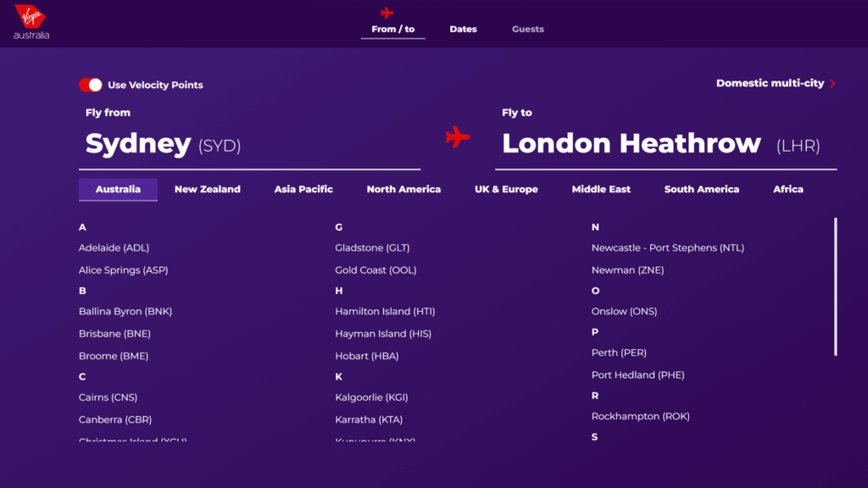
Task: Open Domestic multi-city chevron arrow
Action: click(832, 84)
